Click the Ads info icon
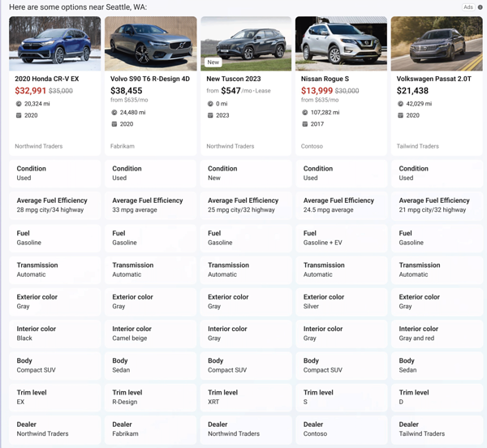This screenshot has height=448, width=487. [x=481, y=7]
